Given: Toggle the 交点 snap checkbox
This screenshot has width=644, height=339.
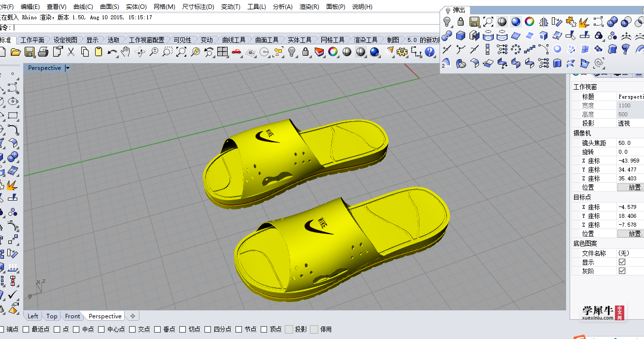Looking at the screenshot, I should pos(133,329).
